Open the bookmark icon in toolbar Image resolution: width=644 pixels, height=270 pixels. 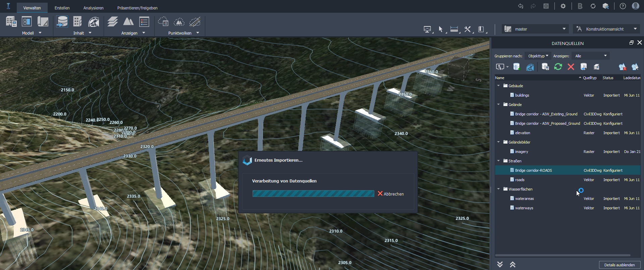point(481,30)
